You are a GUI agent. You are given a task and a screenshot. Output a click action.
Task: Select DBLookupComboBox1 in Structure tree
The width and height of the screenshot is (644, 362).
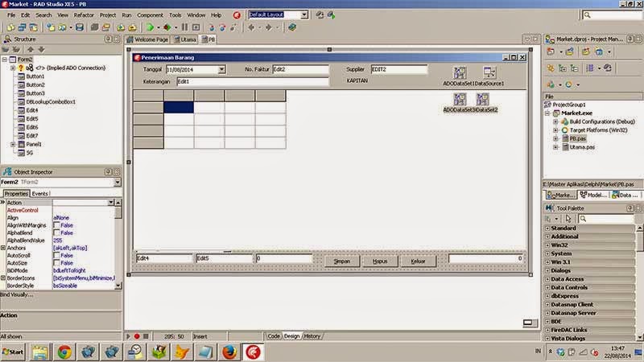tap(51, 102)
